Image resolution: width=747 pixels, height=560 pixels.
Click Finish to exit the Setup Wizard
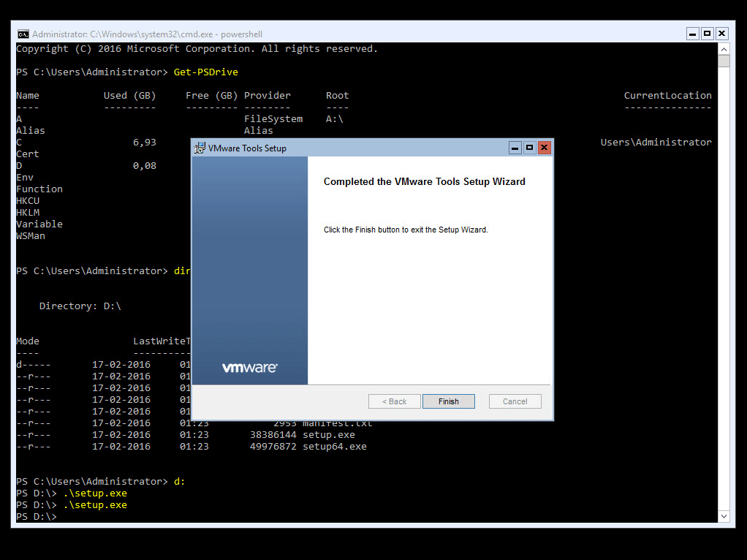click(448, 401)
